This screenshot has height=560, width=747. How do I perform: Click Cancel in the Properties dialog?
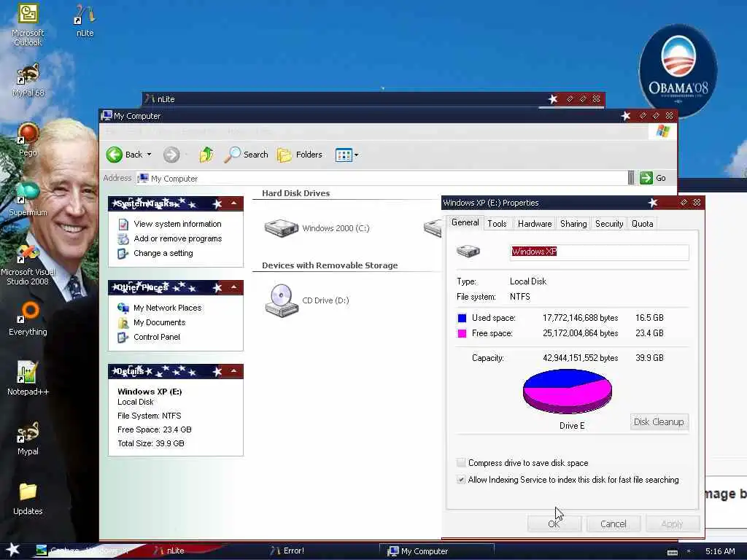coord(613,524)
